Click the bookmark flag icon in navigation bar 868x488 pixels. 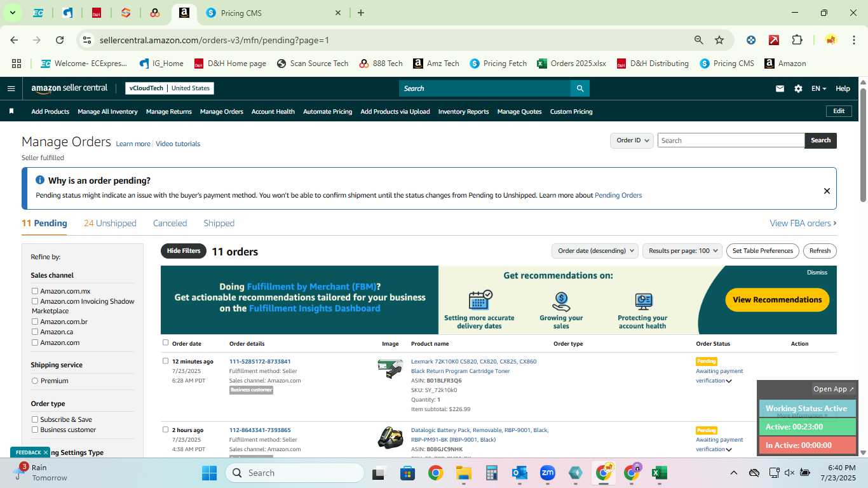tap(11, 111)
